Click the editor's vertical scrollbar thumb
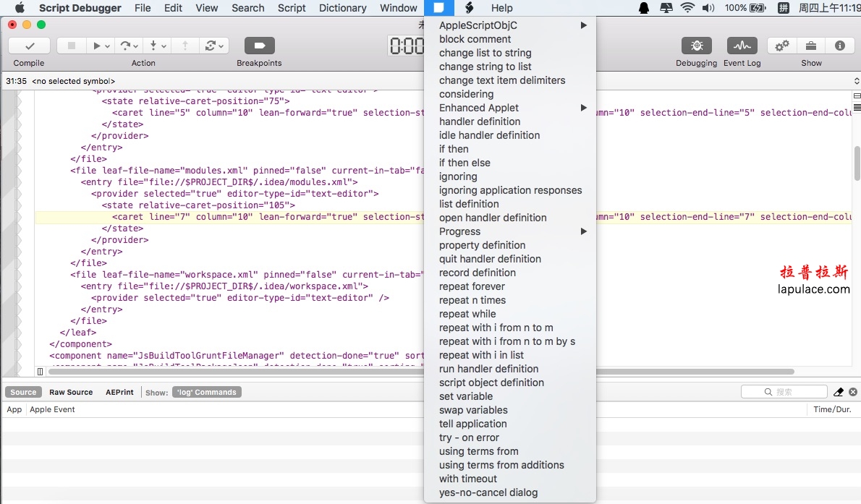 [857, 163]
